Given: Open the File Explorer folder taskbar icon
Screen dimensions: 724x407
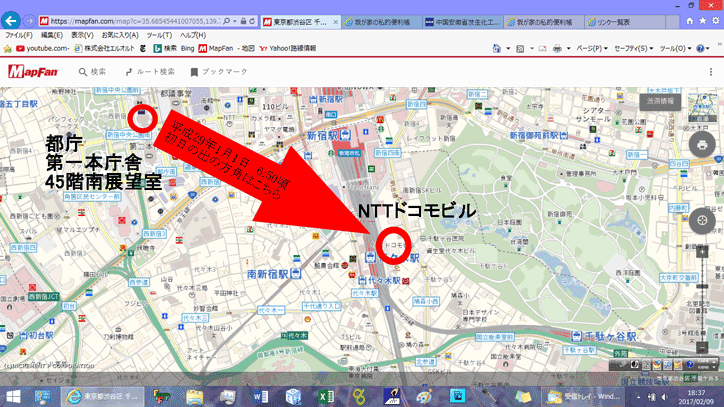Looking at the screenshot, I should (x=194, y=397).
